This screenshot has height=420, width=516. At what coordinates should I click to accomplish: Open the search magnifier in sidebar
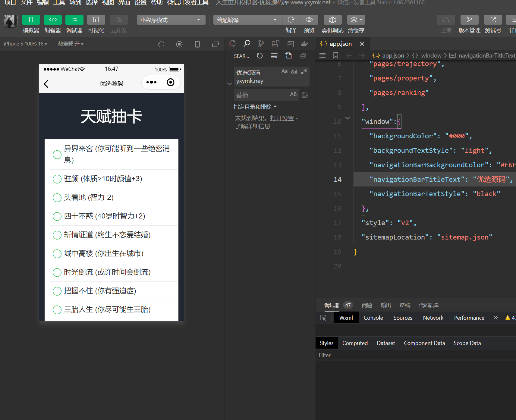pyautogui.click(x=247, y=44)
